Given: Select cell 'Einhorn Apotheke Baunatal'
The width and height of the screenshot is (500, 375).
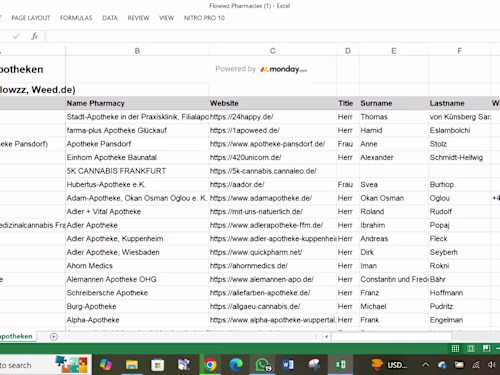Looking at the screenshot, I should click(137, 157).
